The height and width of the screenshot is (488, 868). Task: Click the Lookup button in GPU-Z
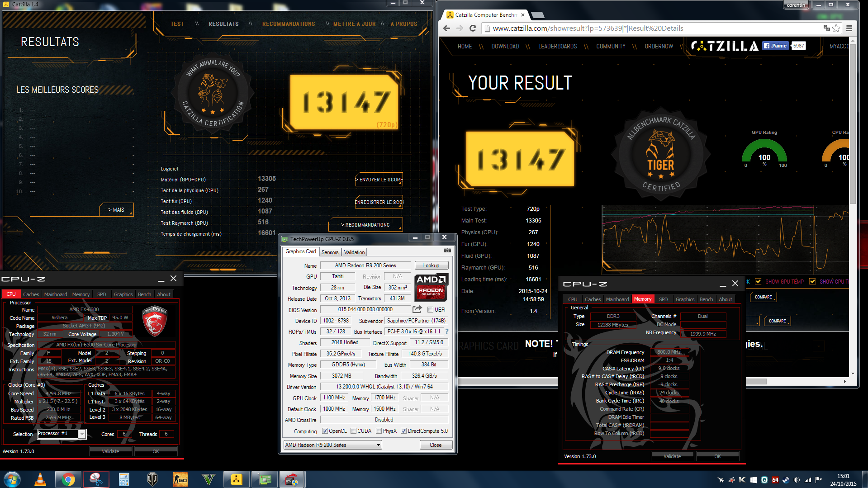(431, 265)
